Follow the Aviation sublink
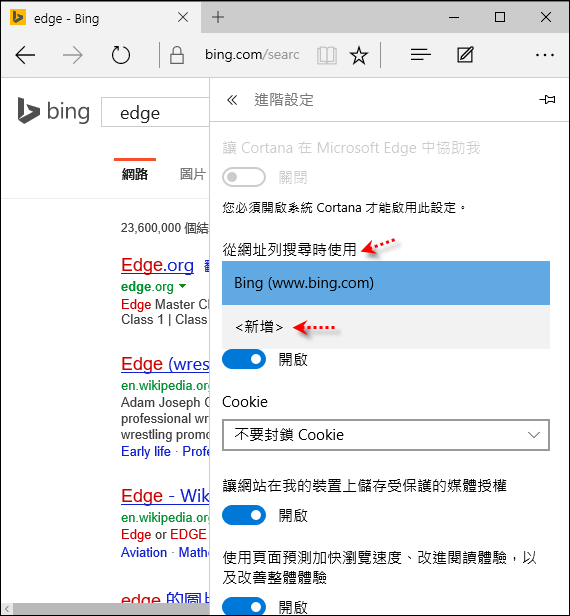This screenshot has width=570, height=616. (x=144, y=552)
